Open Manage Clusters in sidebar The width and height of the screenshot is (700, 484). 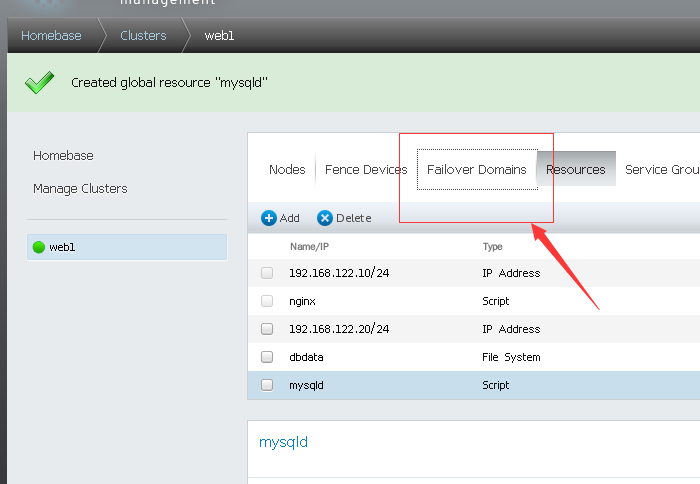(x=80, y=189)
